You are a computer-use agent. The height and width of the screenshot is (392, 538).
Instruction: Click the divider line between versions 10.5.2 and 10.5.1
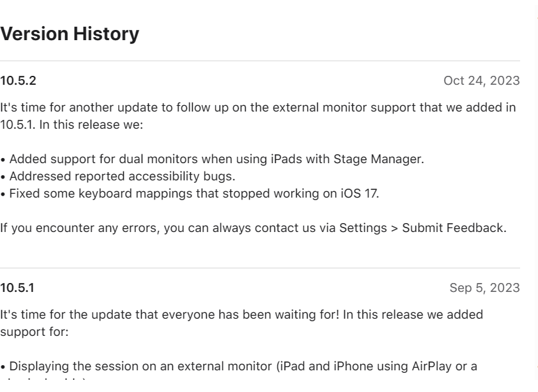(x=260, y=268)
